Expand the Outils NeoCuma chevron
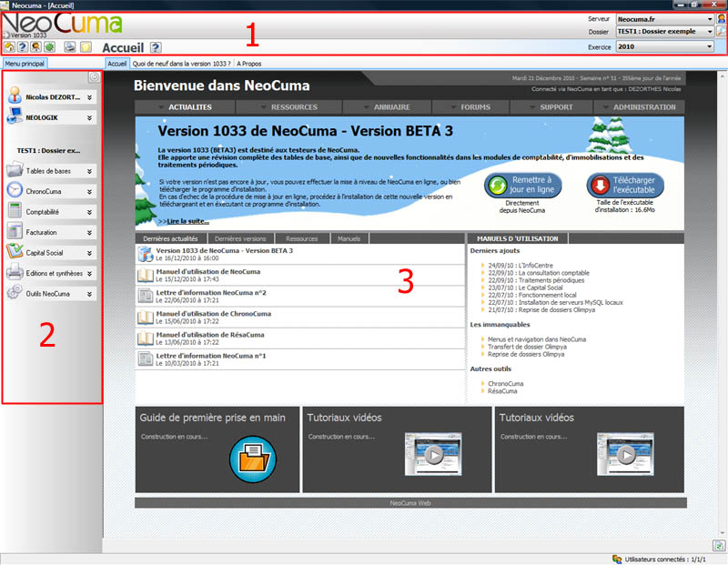 (x=89, y=294)
